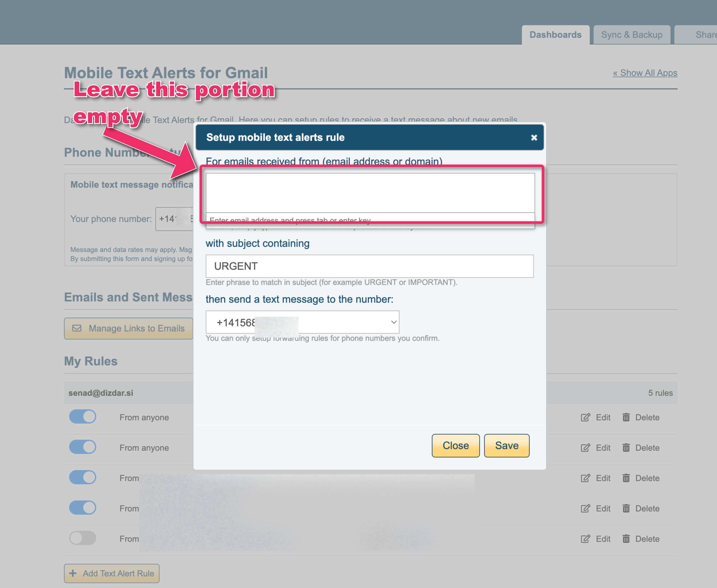Screen dimensions: 717x588
Task: Toggle off first From anyone rule
Action: click(x=83, y=417)
